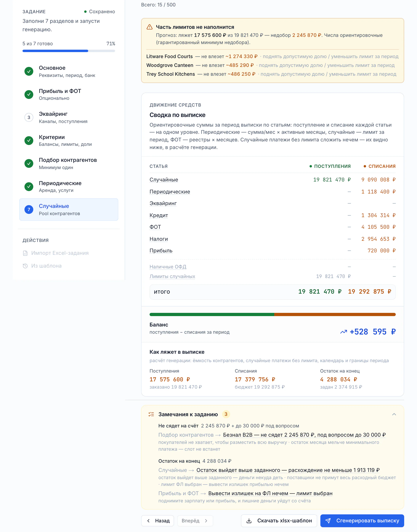
Task: Click the number 3 circle for the Эквайринг step
Action: [29, 117]
